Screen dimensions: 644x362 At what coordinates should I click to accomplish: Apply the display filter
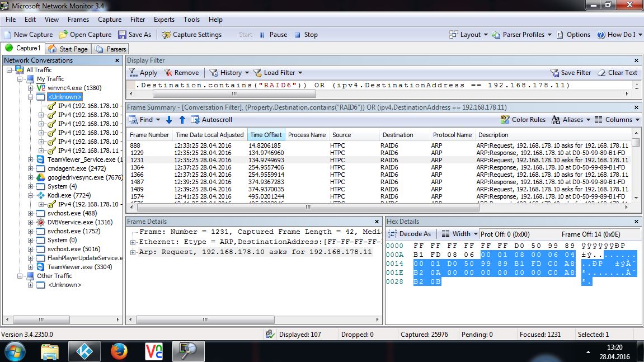coord(143,73)
